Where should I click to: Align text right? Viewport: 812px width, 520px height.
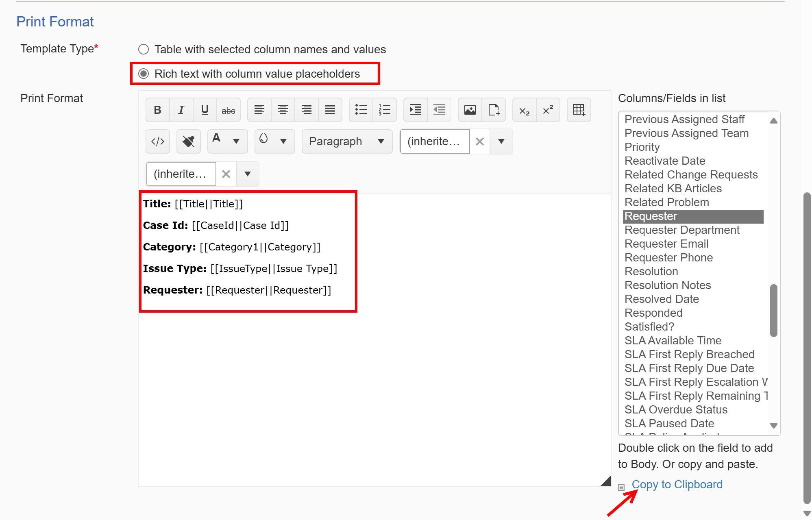coord(307,110)
